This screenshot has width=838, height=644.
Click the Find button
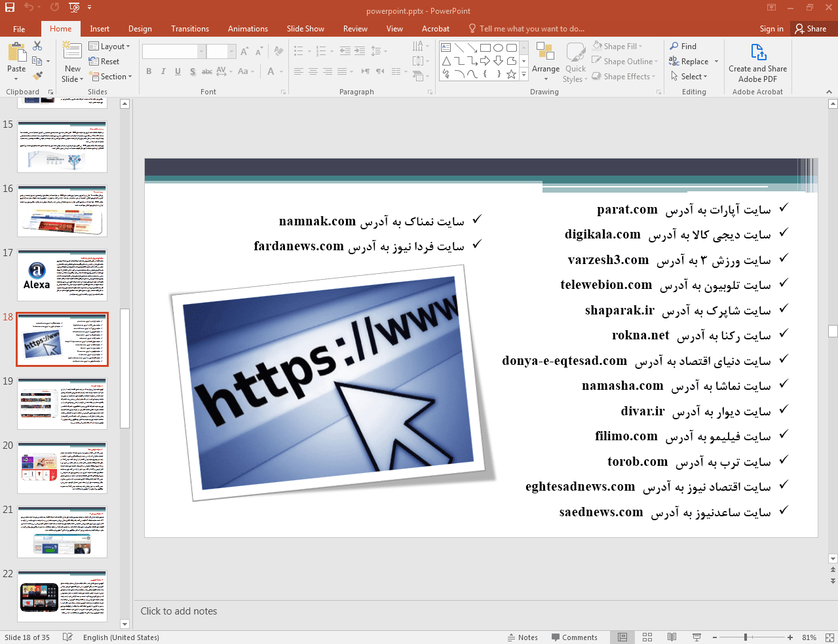point(683,47)
